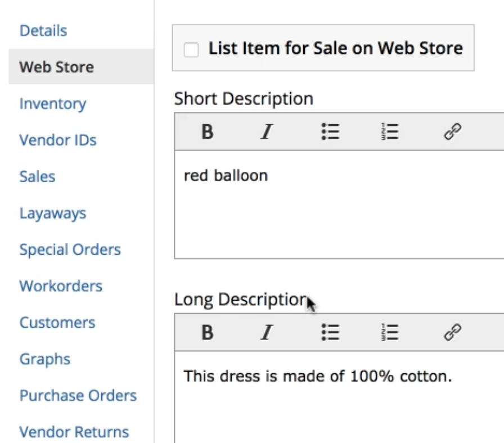The height and width of the screenshot is (443, 504).
Task: Insert numbered list in Long Description editor
Action: [390, 333]
